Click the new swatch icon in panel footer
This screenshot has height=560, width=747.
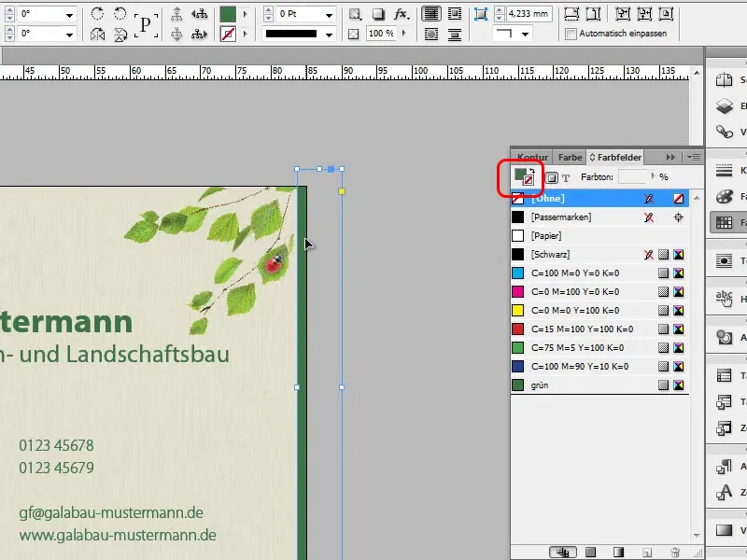click(x=646, y=553)
